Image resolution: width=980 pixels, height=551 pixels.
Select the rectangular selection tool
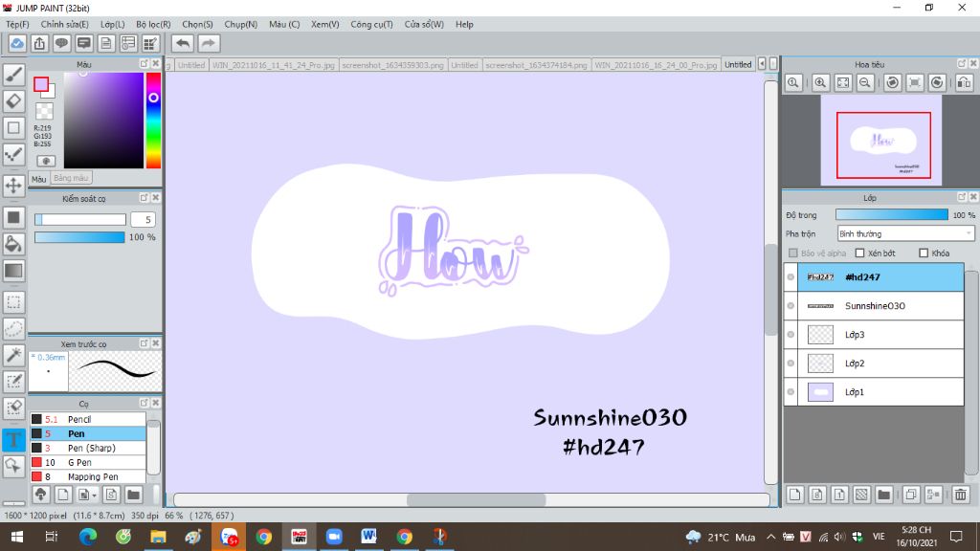[13, 302]
